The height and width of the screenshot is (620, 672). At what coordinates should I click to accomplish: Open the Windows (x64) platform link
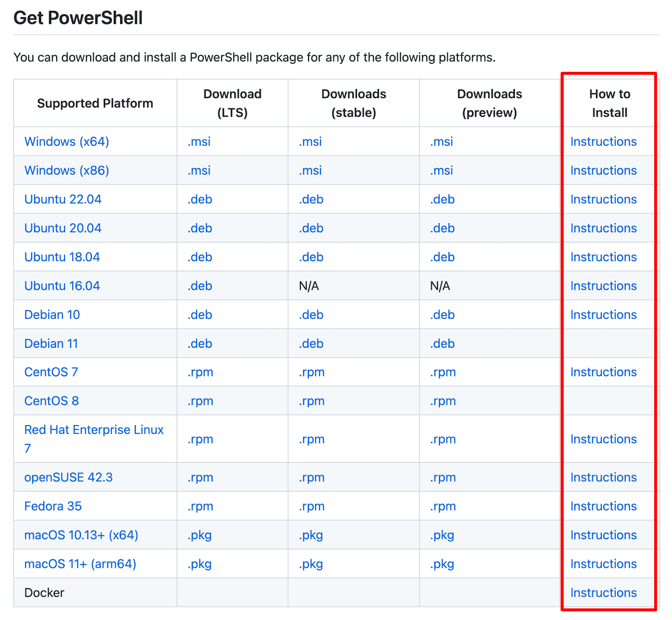[x=66, y=142]
